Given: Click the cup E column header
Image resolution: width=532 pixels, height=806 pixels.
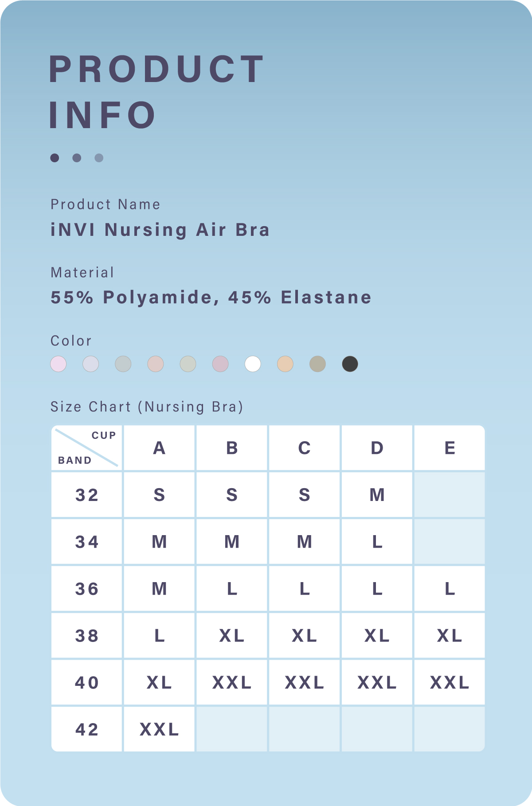Looking at the screenshot, I should 450,448.
